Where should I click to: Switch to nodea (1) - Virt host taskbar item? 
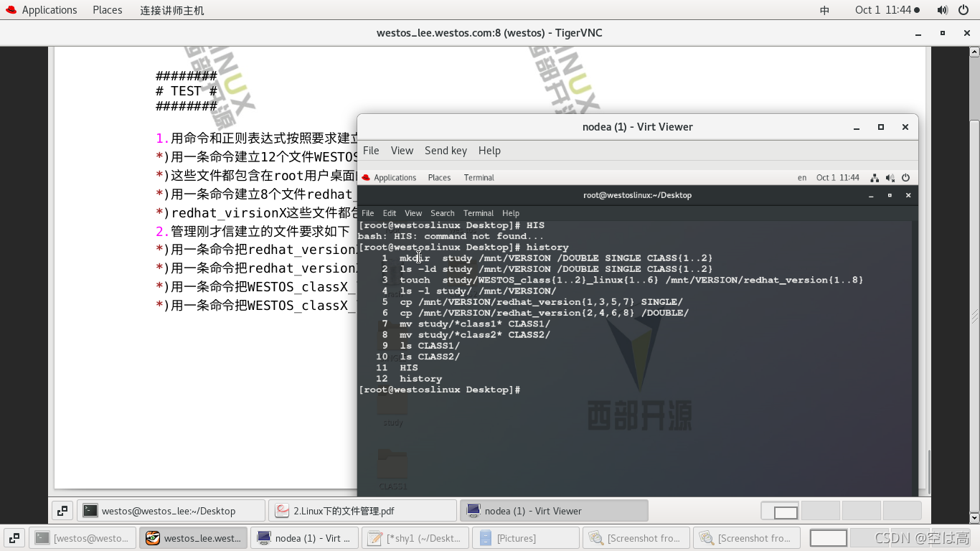coord(304,538)
